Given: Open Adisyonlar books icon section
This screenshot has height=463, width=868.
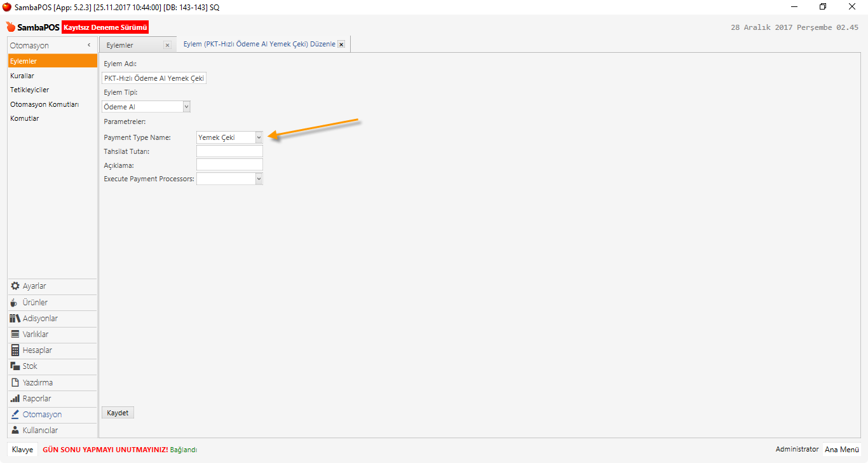Looking at the screenshot, I should [15, 319].
